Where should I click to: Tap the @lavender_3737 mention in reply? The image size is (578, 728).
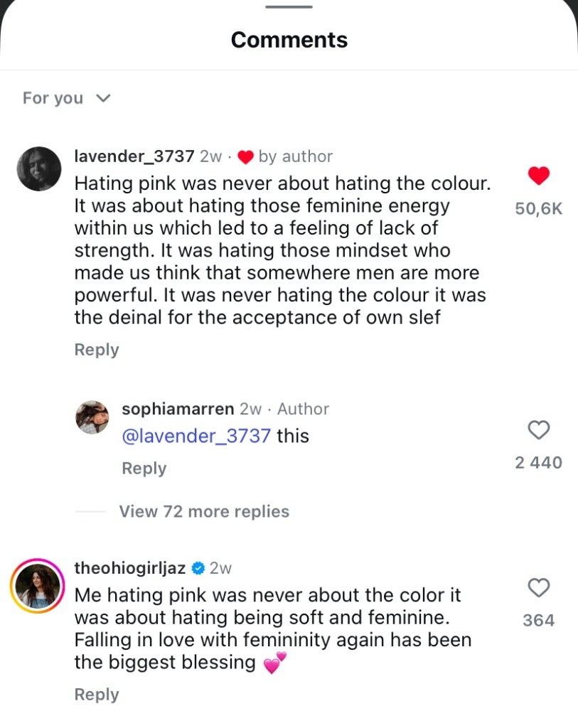(196, 435)
